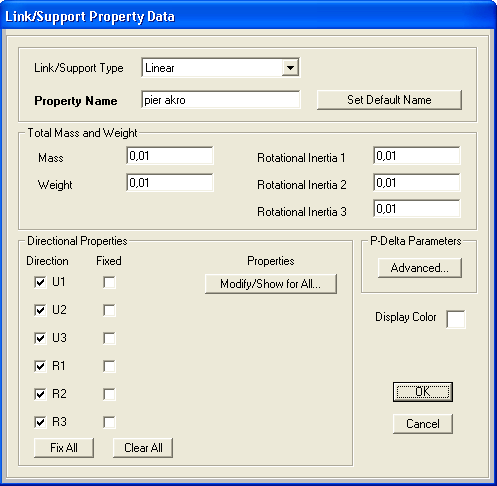Screen dimensions: 497x486
Task: Click Modify/Show for All button
Action: (x=271, y=284)
